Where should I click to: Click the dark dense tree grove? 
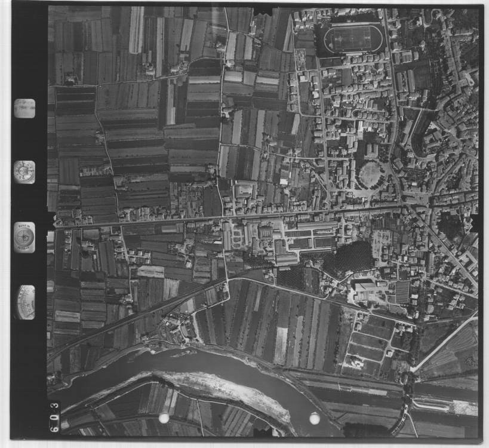click(x=352, y=258)
